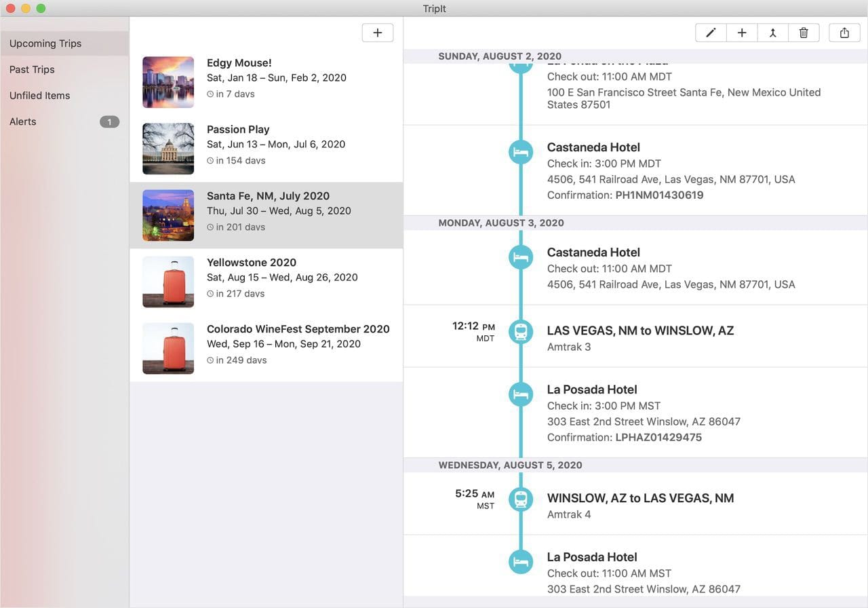Open Past Trips in sidebar

coord(32,69)
